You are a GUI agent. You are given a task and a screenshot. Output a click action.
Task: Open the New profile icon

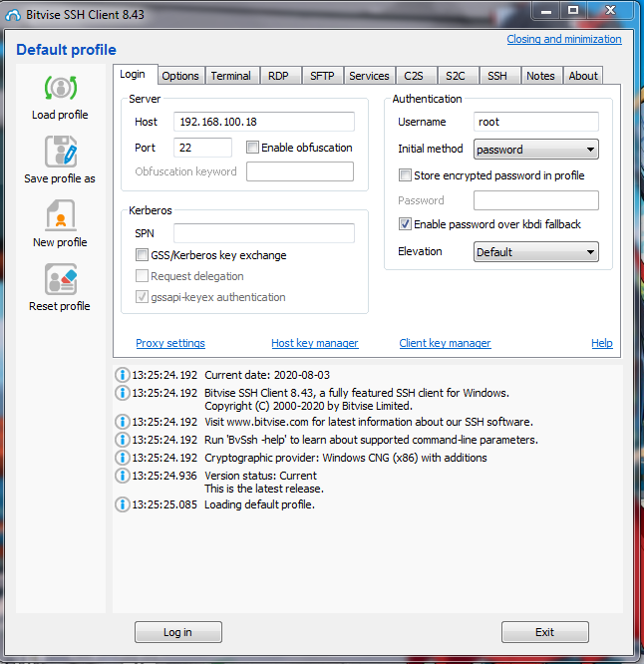pos(61,215)
